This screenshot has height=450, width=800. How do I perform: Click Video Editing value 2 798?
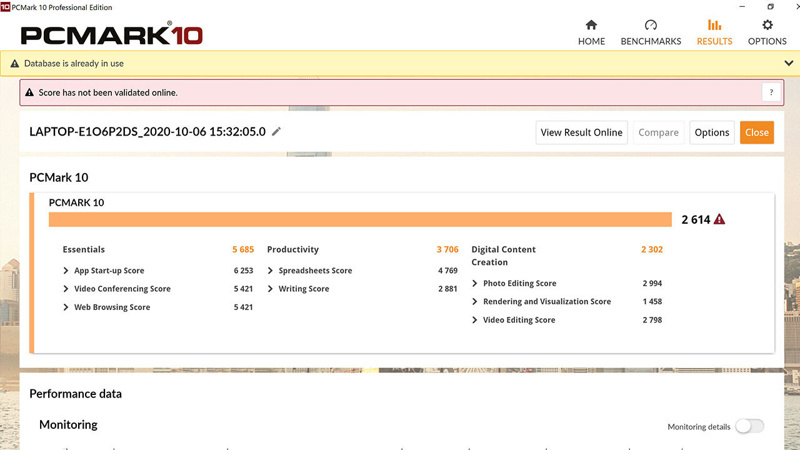point(652,320)
